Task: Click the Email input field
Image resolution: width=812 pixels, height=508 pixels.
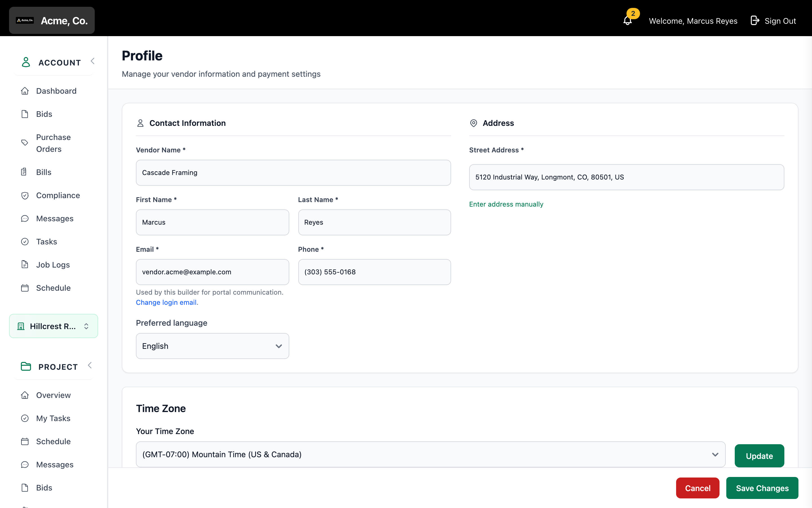Action: pyautogui.click(x=212, y=272)
